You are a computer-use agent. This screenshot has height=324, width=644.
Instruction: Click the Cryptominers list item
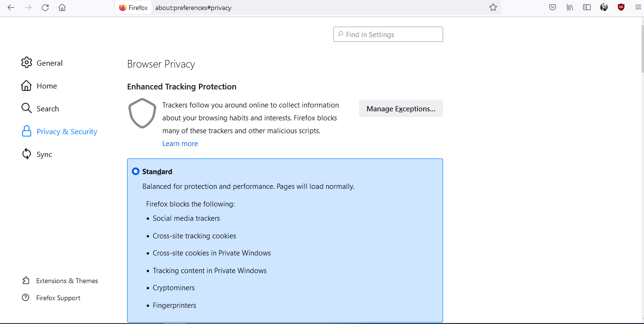(x=174, y=288)
